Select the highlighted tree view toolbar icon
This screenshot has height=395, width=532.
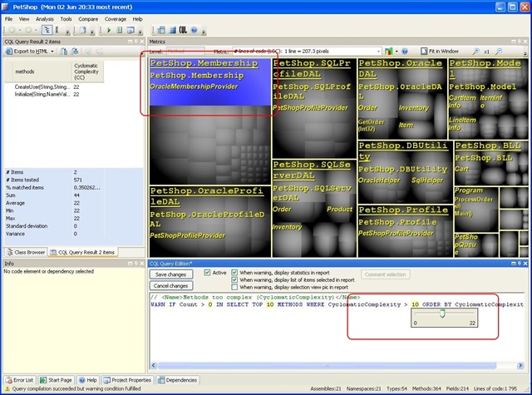47,30
